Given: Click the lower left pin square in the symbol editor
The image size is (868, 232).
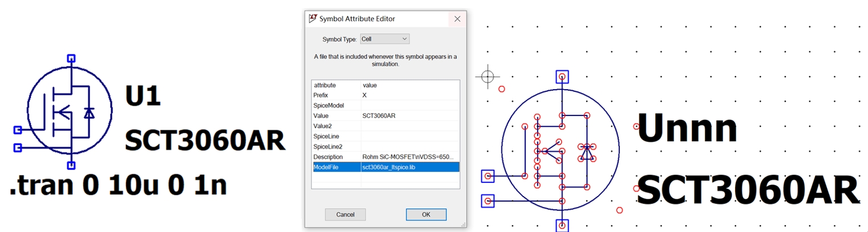Looking at the screenshot, I should 488,201.
